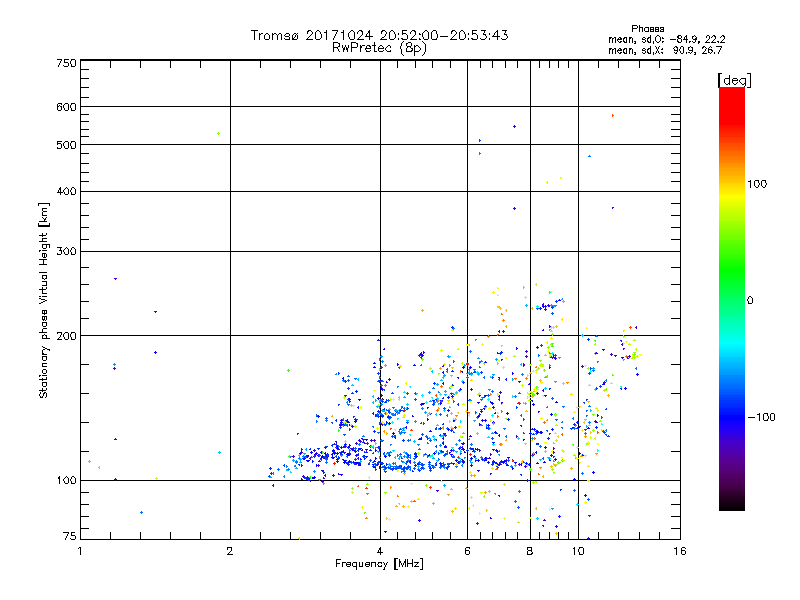Click the 'mean, sd,X: 90.9, 26.7' statistic

tap(665, 50)
